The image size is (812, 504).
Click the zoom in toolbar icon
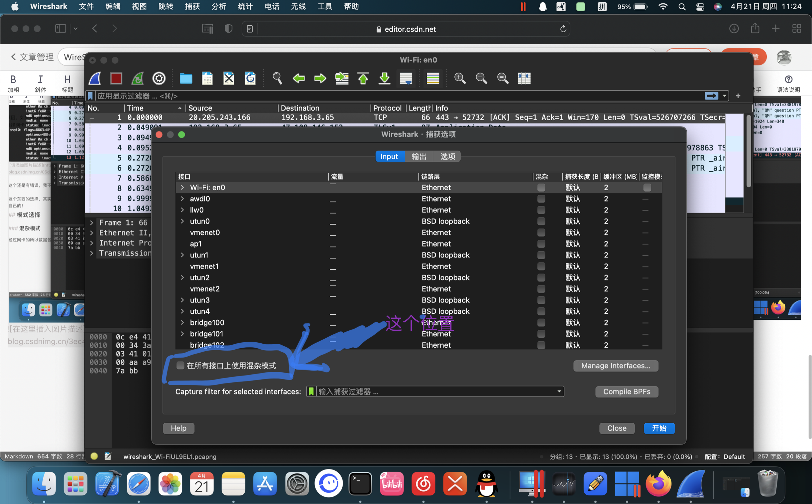click(x=460, y=79)
